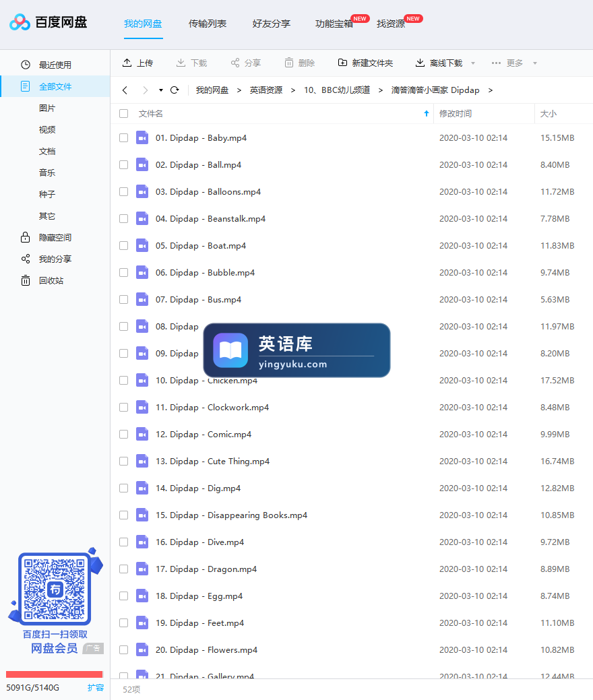Click the trash icon beside 删除
The width and height of the screenshot is (593, 700).
289,63
